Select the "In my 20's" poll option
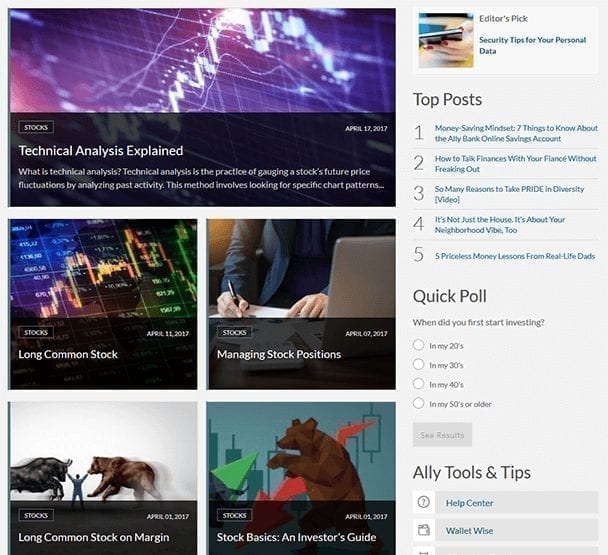 coord(418,344)
